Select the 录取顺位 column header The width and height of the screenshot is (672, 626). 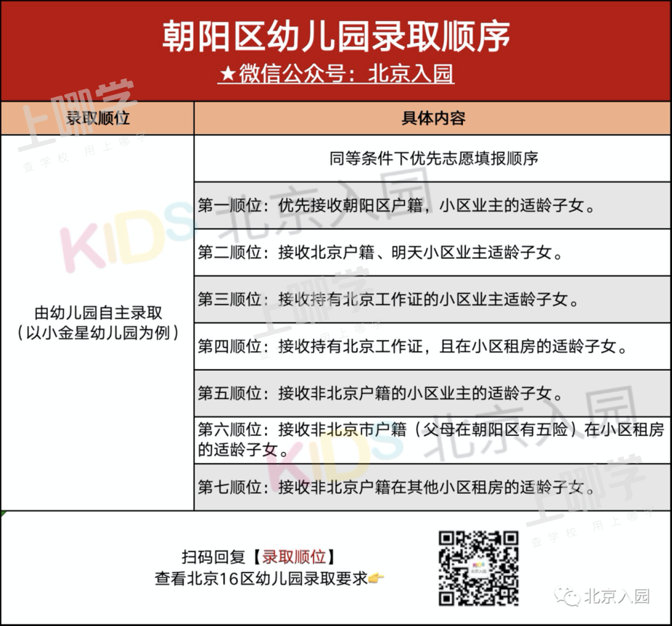[x=97, y=118]
